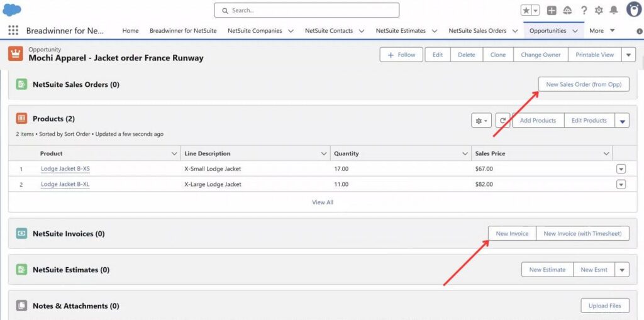The width and height of the screenshot is (644, 320).
Task: Click the info icon at nav bar end
Action: coord(640,31)
